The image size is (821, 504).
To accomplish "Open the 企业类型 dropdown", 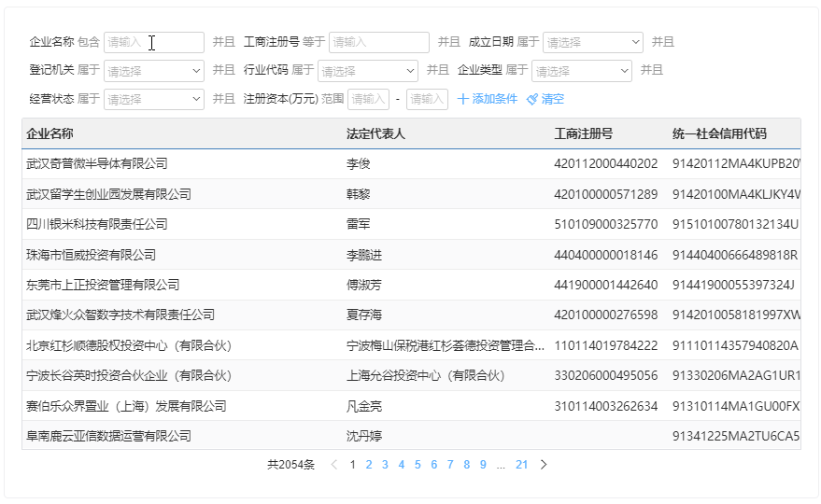I will pyautogui.click(x=582, y=71).
